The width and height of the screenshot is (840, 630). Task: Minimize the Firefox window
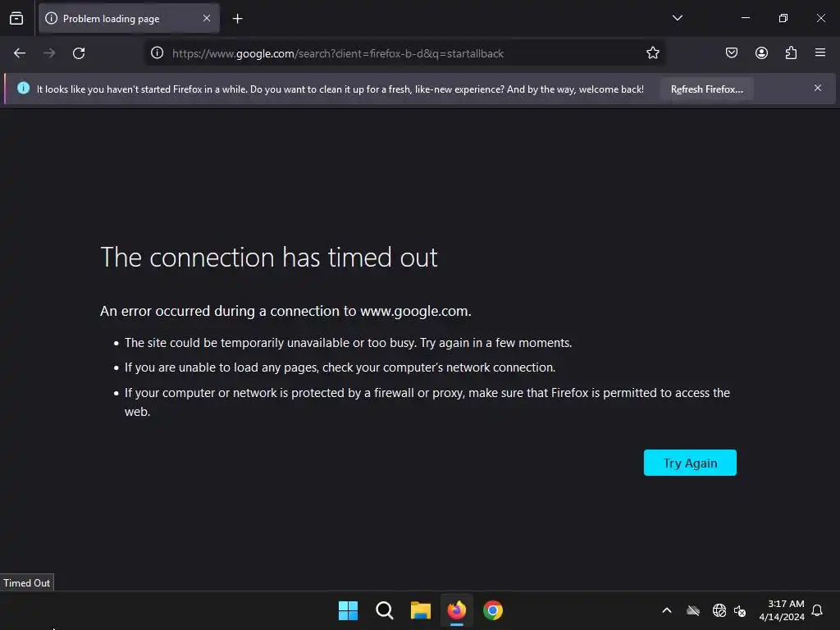[x=745, y=18]
